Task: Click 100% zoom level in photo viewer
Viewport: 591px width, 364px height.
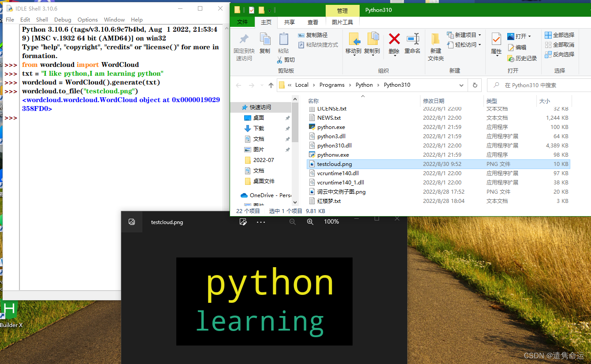Action: (331, 222)
